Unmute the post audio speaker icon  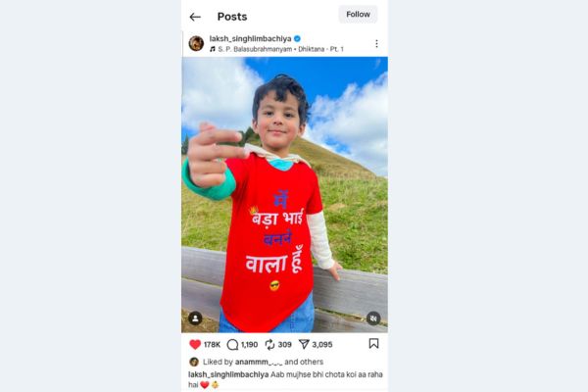[373, 318]
